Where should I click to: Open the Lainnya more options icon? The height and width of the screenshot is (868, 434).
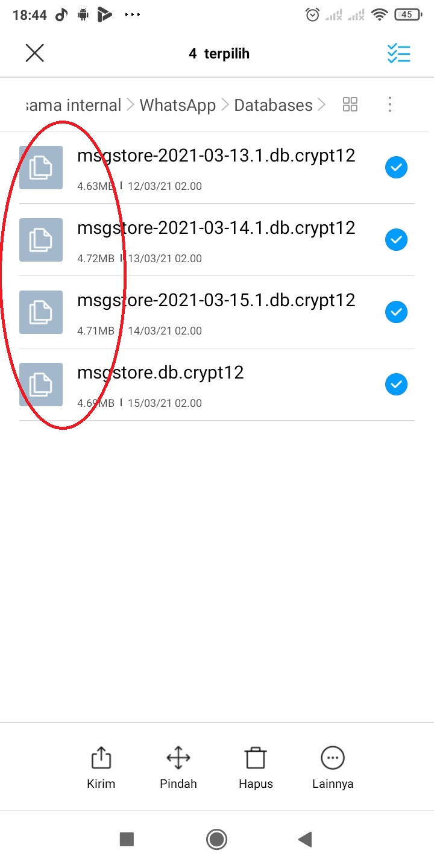(x=333, y=758)
